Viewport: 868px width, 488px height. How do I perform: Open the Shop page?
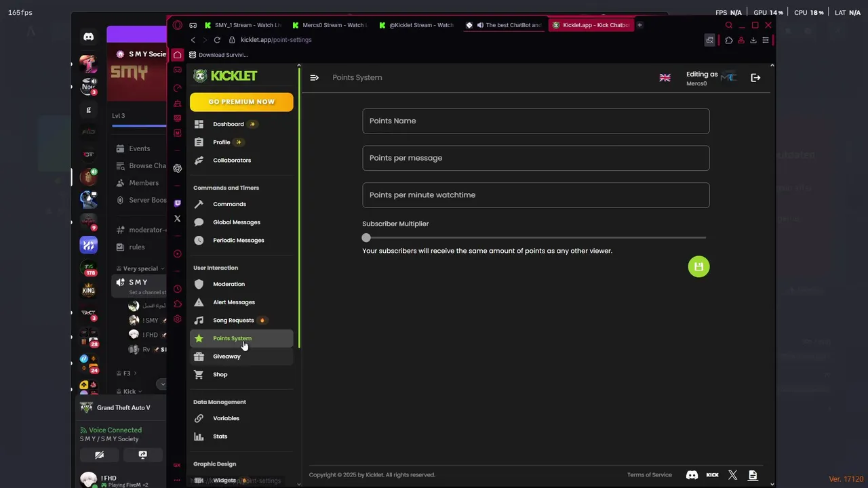coord(241,375)
